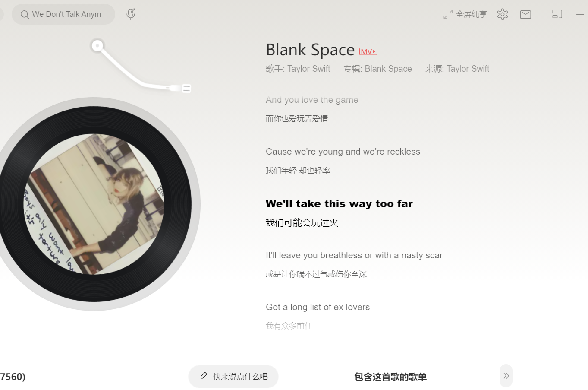Open singer link Taylor Swift

tap(308, 69)
